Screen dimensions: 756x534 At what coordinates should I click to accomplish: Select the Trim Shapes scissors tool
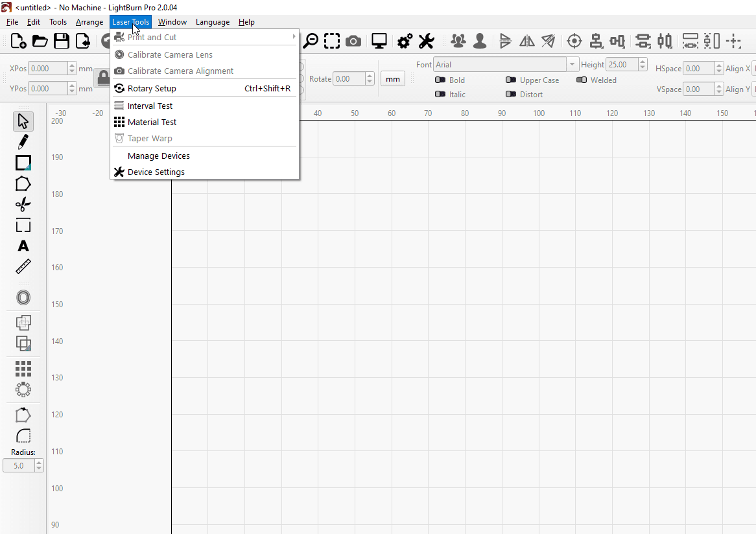(x=23, y=205)
